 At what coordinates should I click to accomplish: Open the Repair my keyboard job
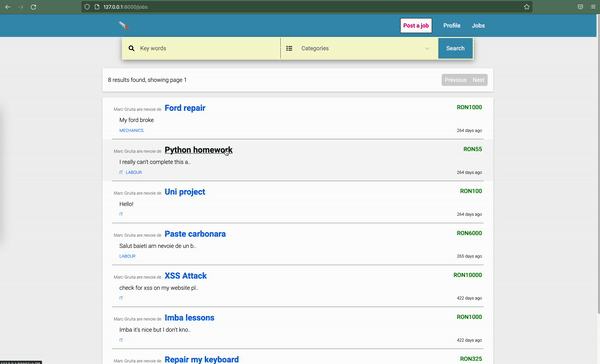202,359
